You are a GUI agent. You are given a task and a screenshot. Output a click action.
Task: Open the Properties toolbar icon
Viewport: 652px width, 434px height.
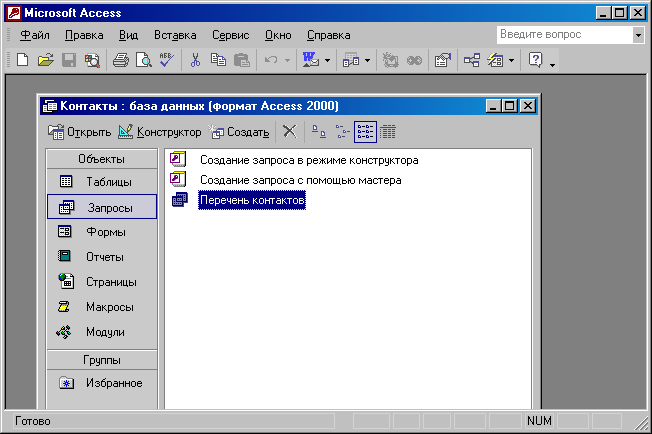(x=443, y=60)
